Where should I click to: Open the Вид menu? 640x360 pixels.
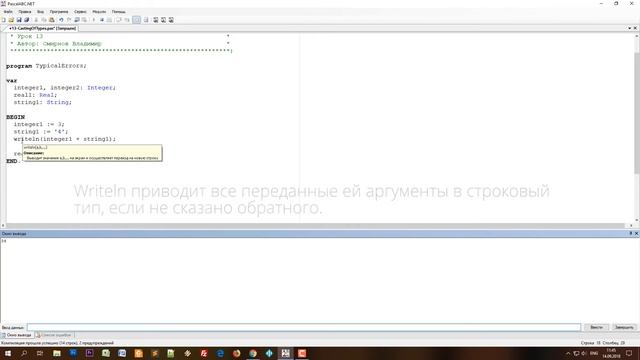(x=40, y=12)
